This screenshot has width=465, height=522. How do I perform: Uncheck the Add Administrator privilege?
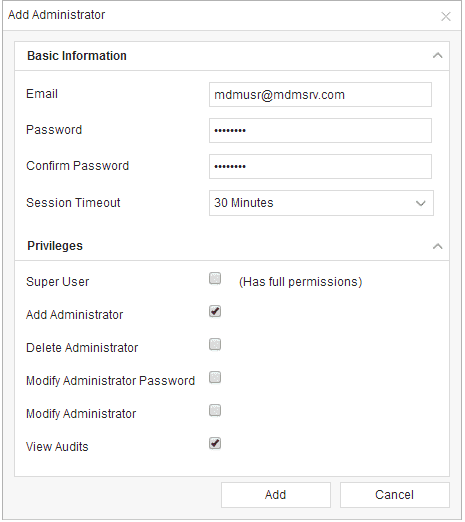(215, 311)
